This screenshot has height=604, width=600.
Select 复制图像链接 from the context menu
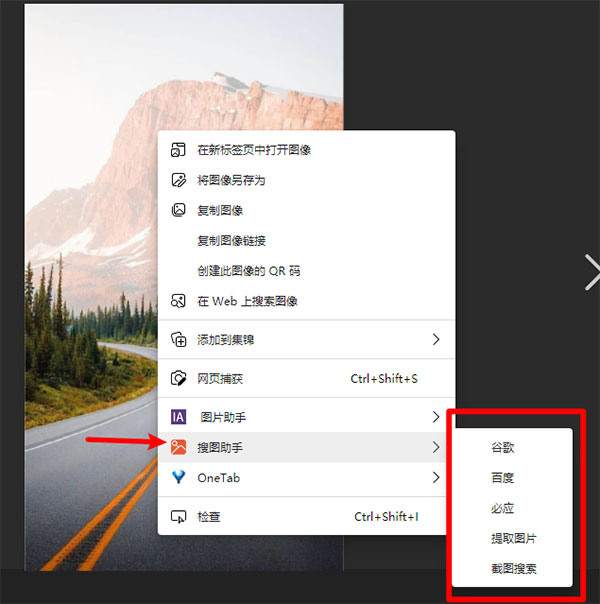tap(231, 241)
